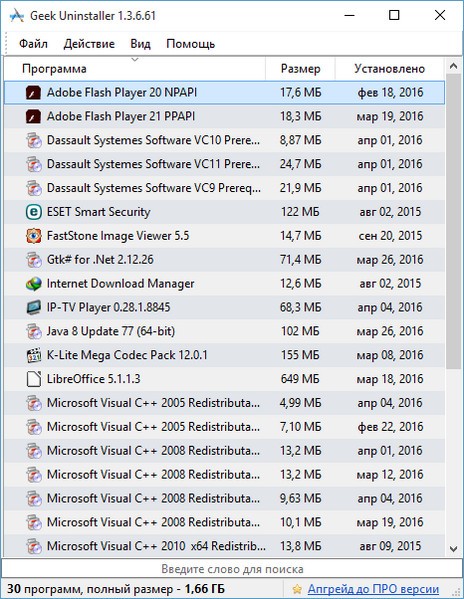Click icon of Visual C++ 2005 4,99 МБ
The width and height of the screenshot is (464, 599).
(33, 403)
